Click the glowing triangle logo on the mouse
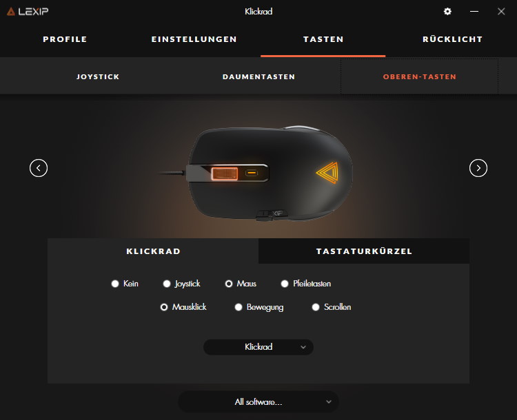 (327, 172)
